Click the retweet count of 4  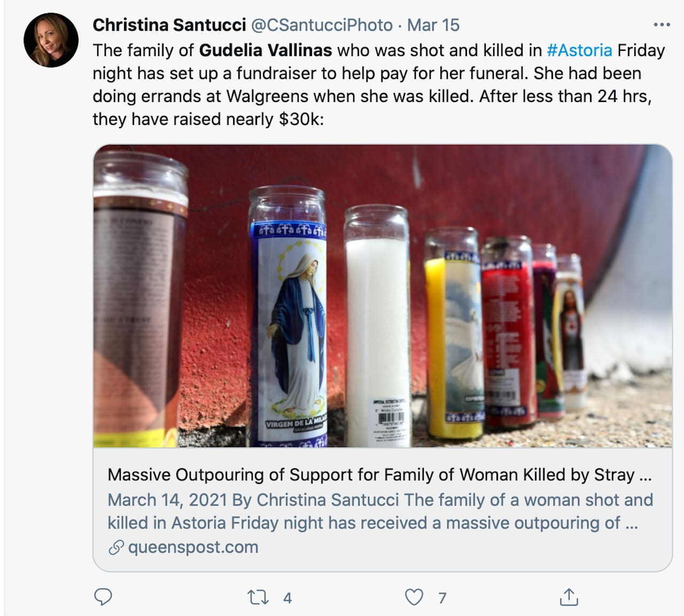click(x=287, y=598)
